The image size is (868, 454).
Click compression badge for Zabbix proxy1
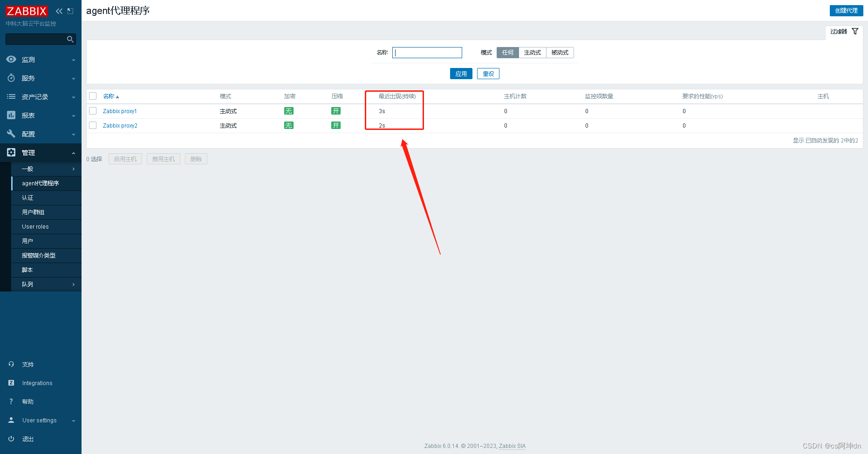pos(336,111)
